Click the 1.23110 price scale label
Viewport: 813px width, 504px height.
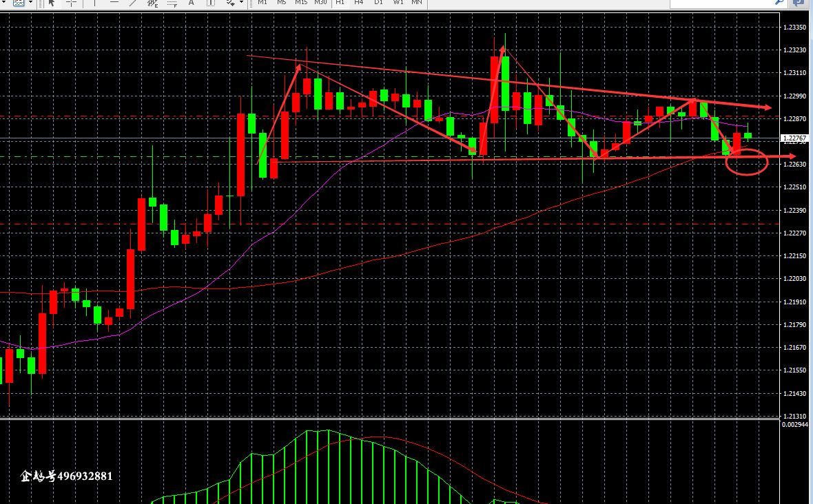tap(795, 73)
